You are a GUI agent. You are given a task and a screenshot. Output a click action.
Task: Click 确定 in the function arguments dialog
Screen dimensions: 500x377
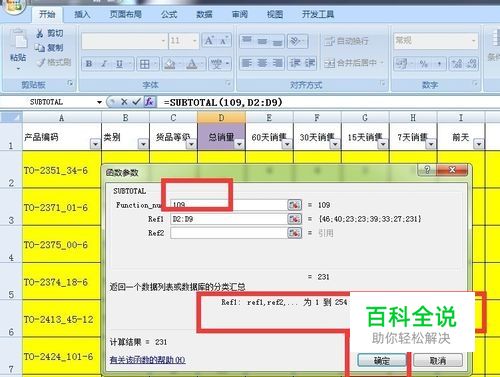(x=382, y=360)
